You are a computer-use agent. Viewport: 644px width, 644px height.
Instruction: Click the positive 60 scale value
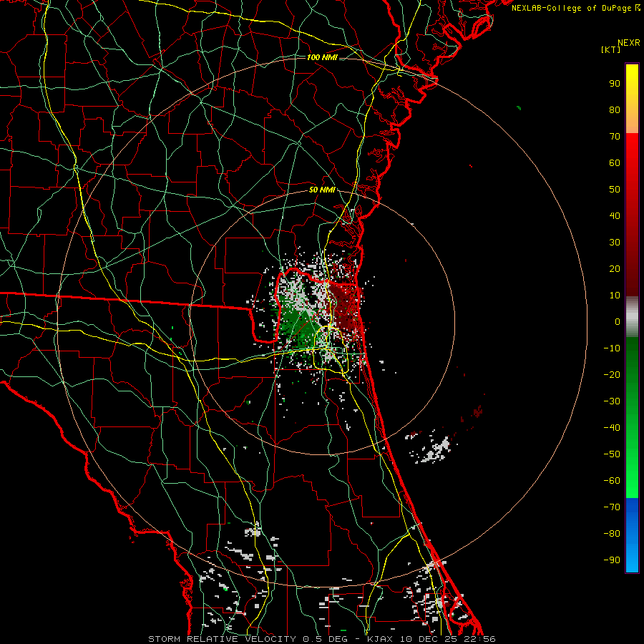[615, 163]
